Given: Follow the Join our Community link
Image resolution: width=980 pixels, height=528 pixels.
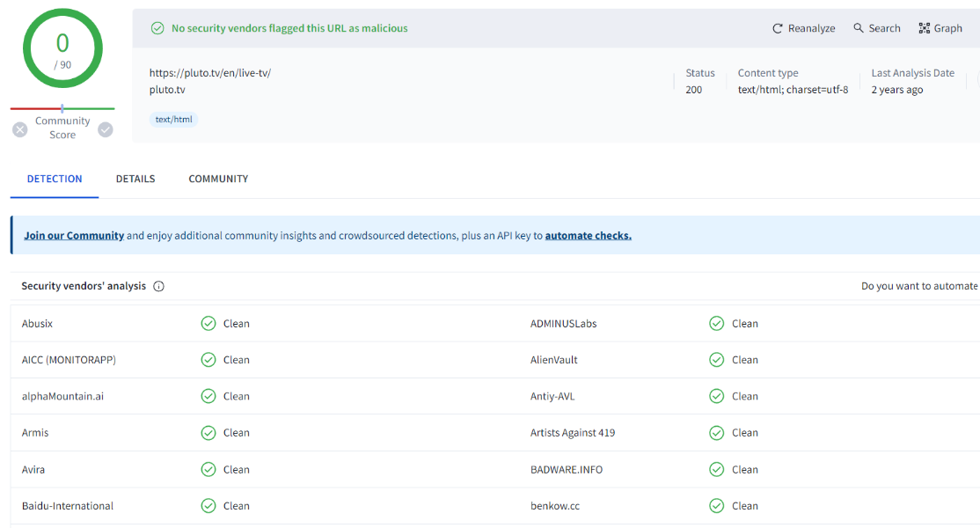Looking at the screenshot, I should [x=74, y=236].
